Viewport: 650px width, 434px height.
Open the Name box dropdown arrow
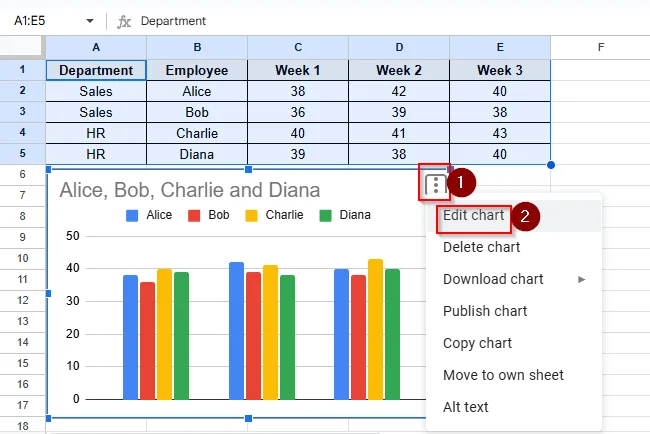coord(90,21)
